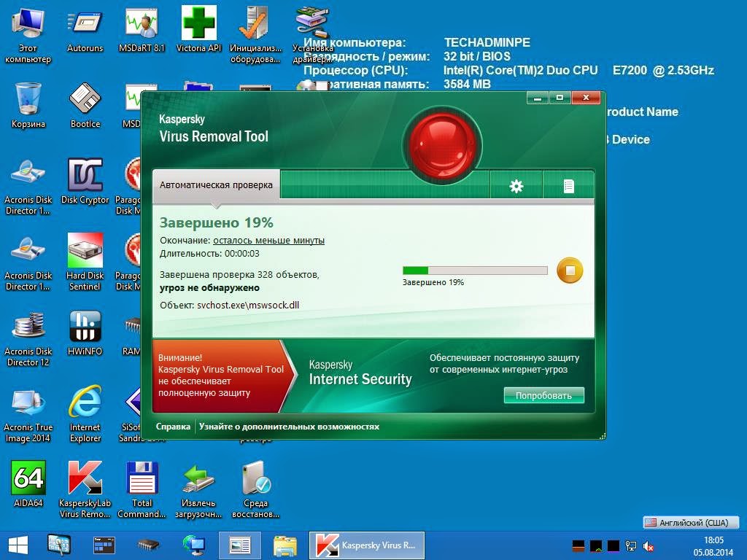Click the tray monitor icon with orange bar
This screenshot has height=560, width=747.
(578, 545)
